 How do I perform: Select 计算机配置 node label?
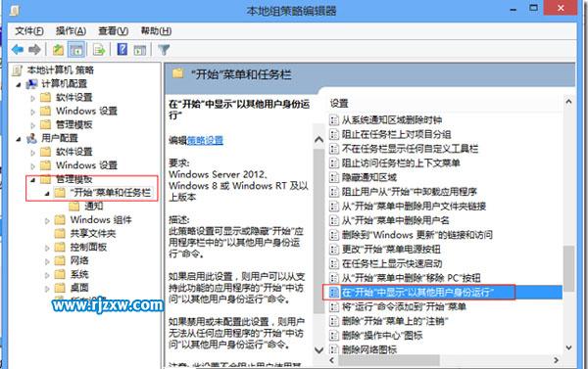tap(64, 84)
